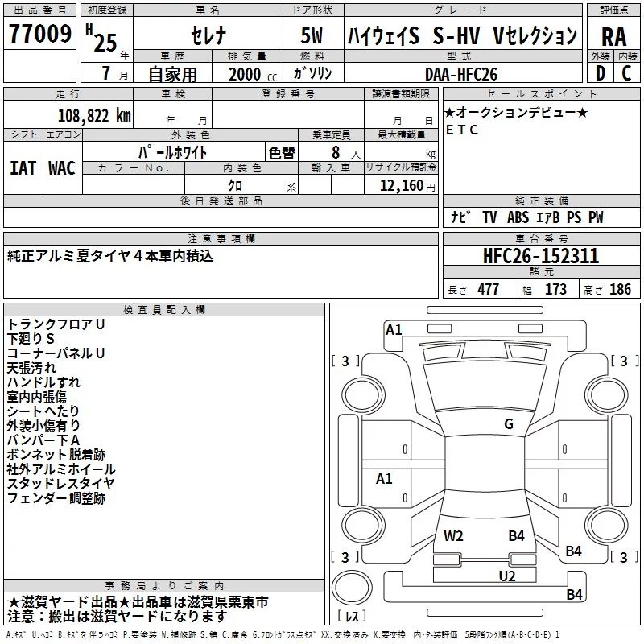Select the windshield G mark on diagram
644x644 pixels.
coord(509,424)
